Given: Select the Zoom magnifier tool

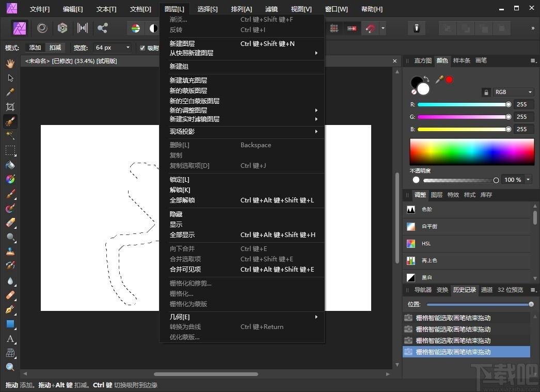Looking at the screenshot, I should (10, 367).
